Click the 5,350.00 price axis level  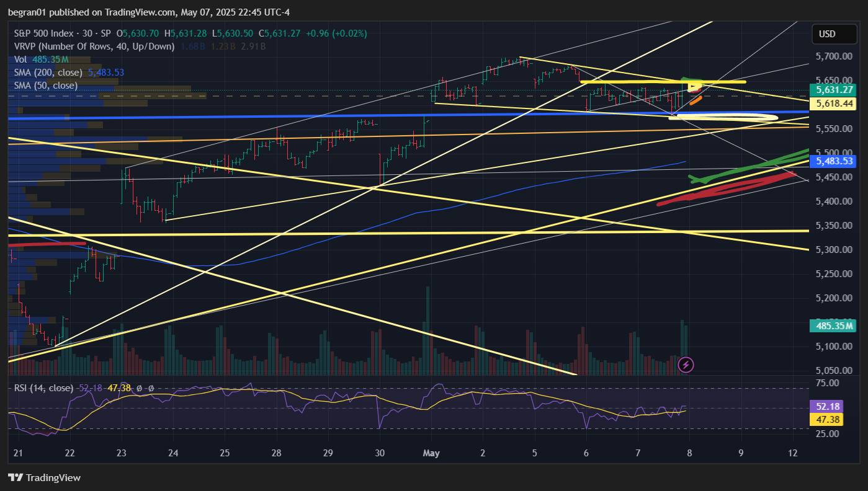pos(834,226)
